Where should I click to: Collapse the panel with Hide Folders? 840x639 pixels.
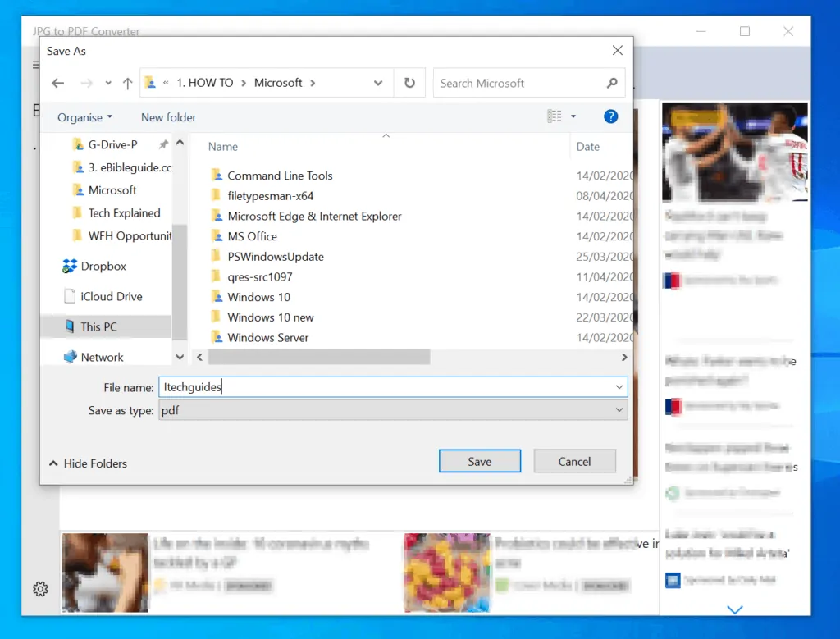click(88, 463)
